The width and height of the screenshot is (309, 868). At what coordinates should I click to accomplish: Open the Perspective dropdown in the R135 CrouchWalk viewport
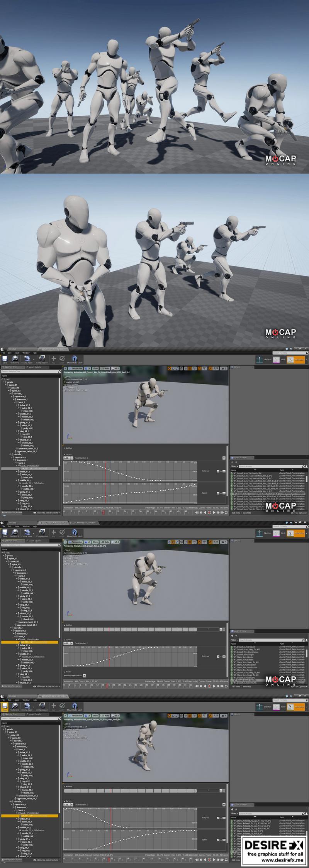76,368
